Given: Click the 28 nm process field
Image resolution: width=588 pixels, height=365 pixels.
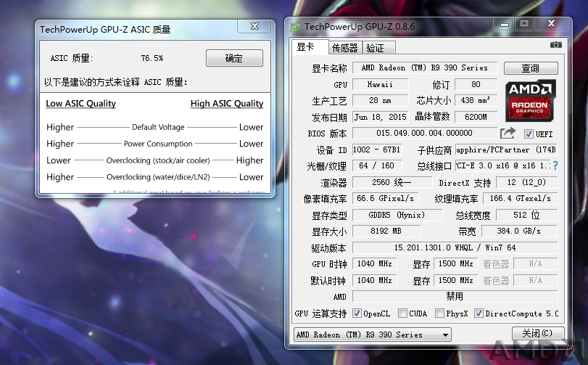Looking at the screenshot, I should [x=380, y=101].
